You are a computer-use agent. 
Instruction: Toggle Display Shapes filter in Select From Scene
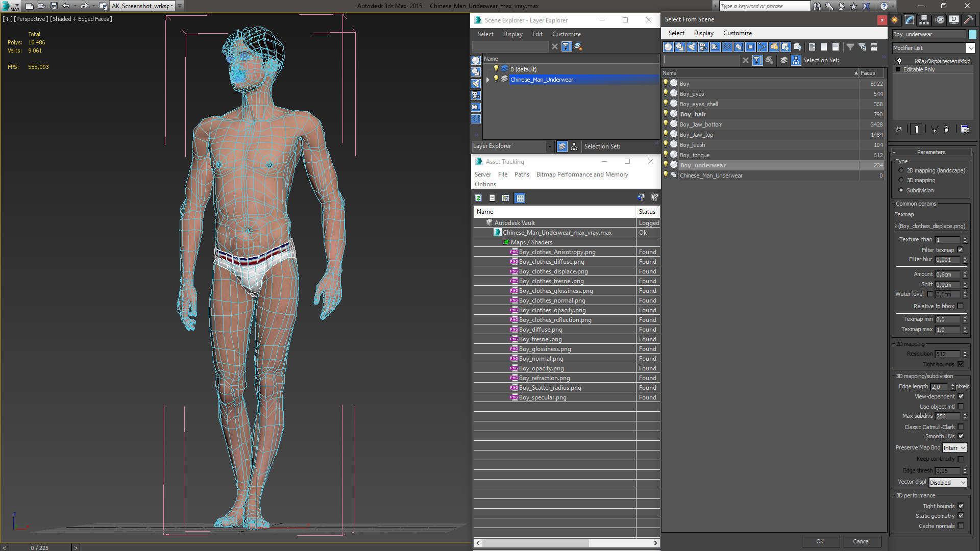click(680, 47)
